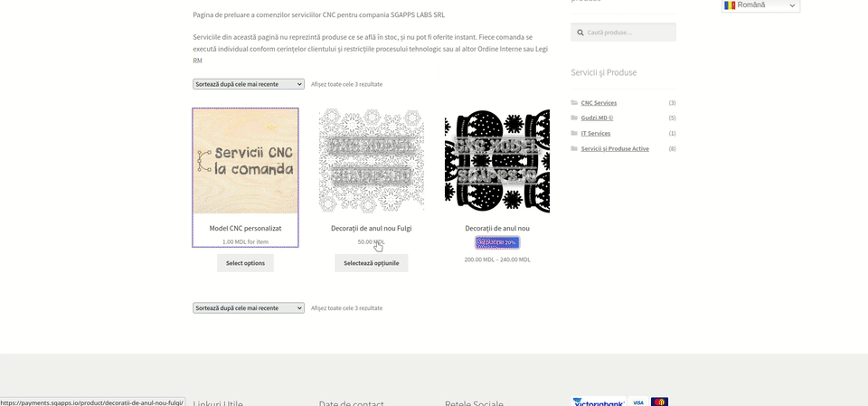Open the CNC Services category
This screenshot has width=868, height=406.
[x=599, y=103]
